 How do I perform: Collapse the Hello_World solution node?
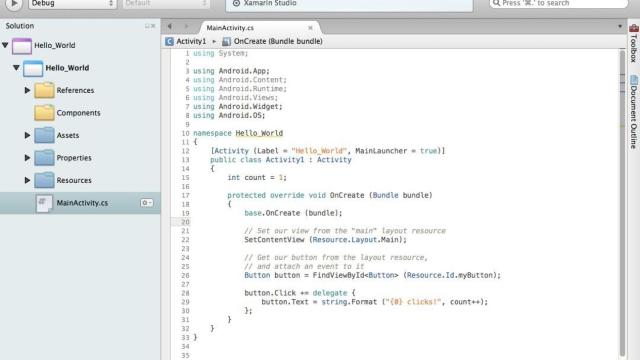[x=5, y=45]
